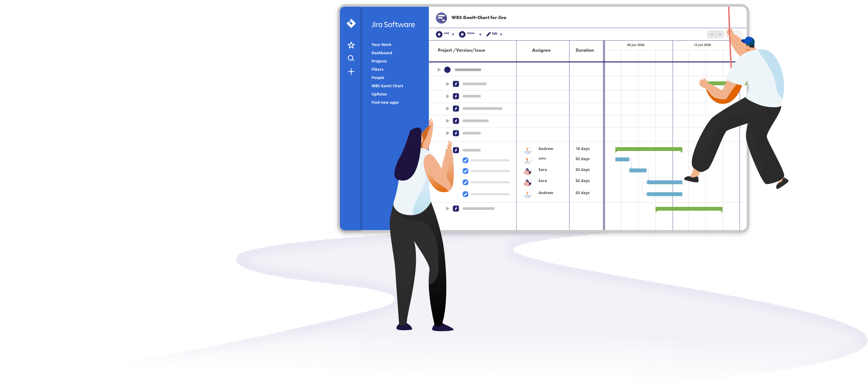Click the Add plus circle icon
This screenshot has height=386, width=868.
[x=439, y=34]
